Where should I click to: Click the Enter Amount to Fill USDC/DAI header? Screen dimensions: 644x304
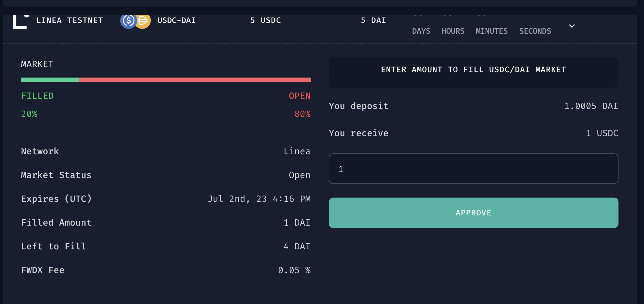point(473,70)
